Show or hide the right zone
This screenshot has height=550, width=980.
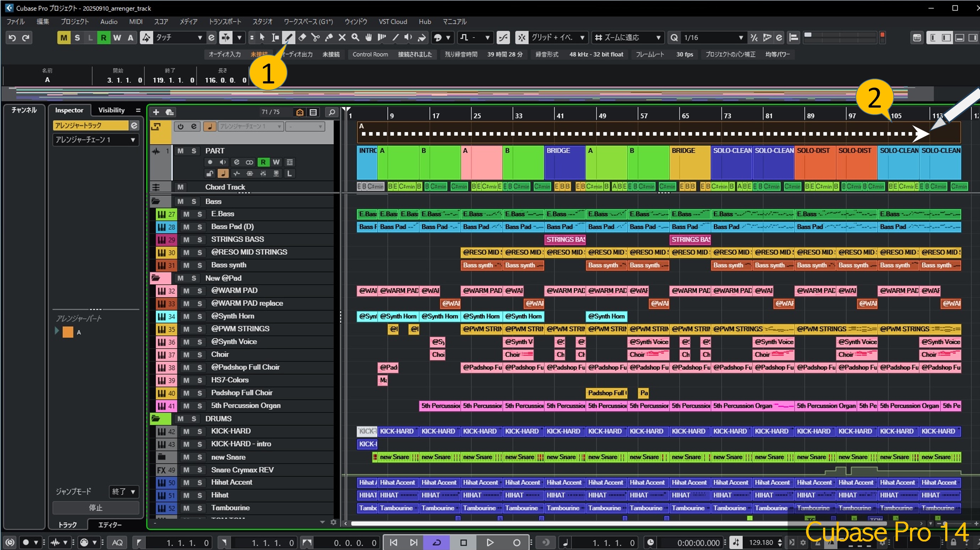(x=973, y=37)
